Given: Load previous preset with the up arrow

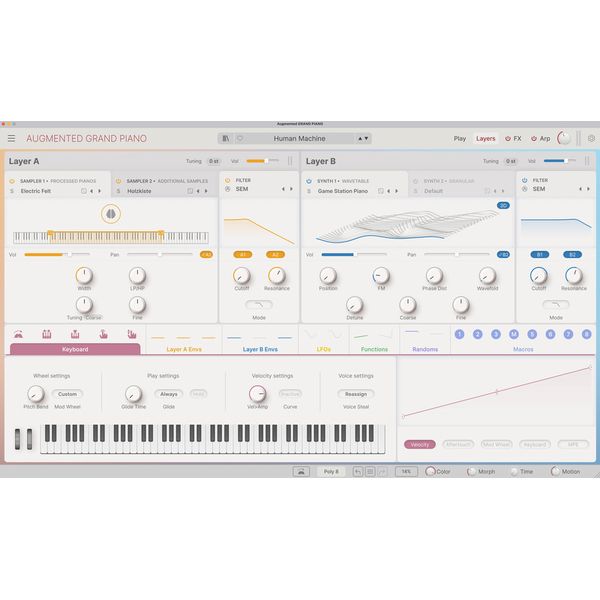Looking at the screenshot, I should click(x=360, y=139).
